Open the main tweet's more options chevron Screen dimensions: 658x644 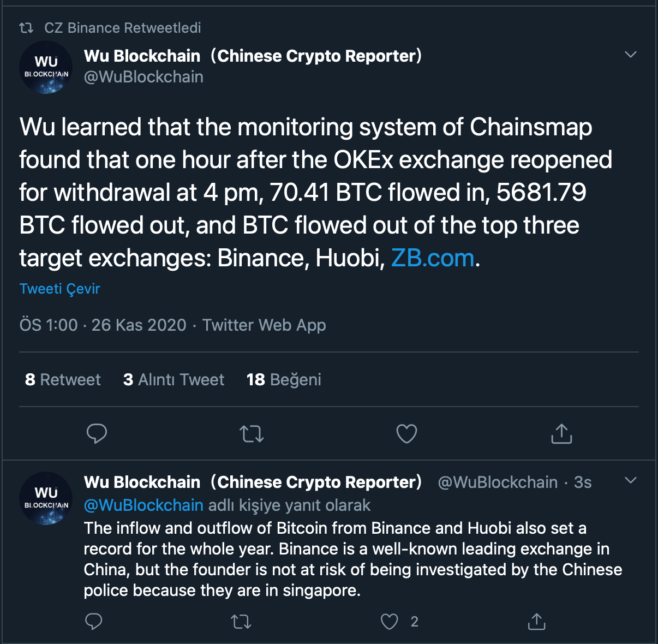[631, 55]
